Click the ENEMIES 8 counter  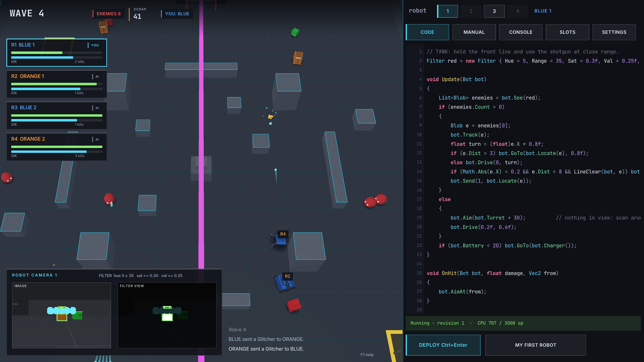[x=108, y=14]
